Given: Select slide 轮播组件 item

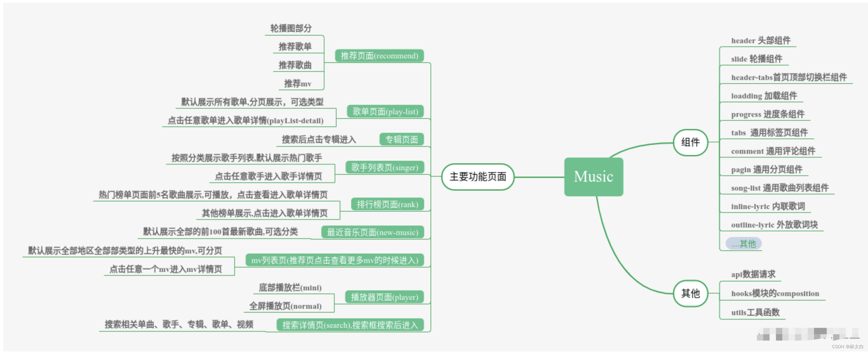Looking at the screenshot, I should point(757,59).
